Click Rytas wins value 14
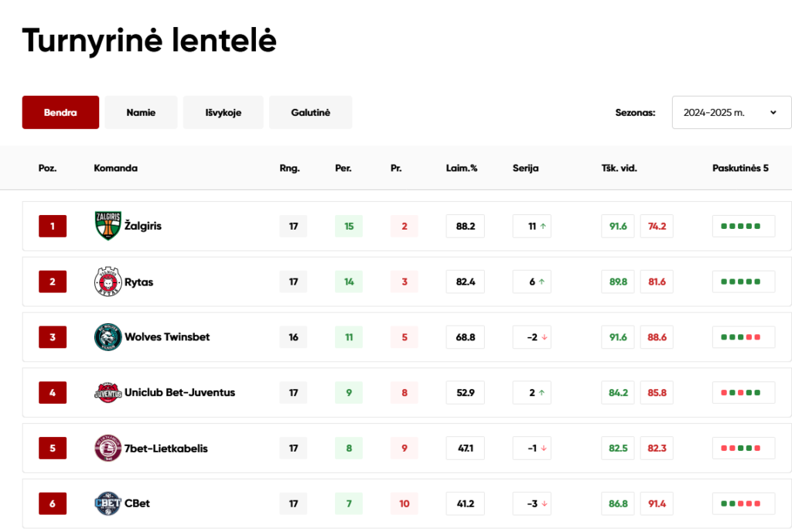This screenshot has width=792, height=532. coord(349,281)
